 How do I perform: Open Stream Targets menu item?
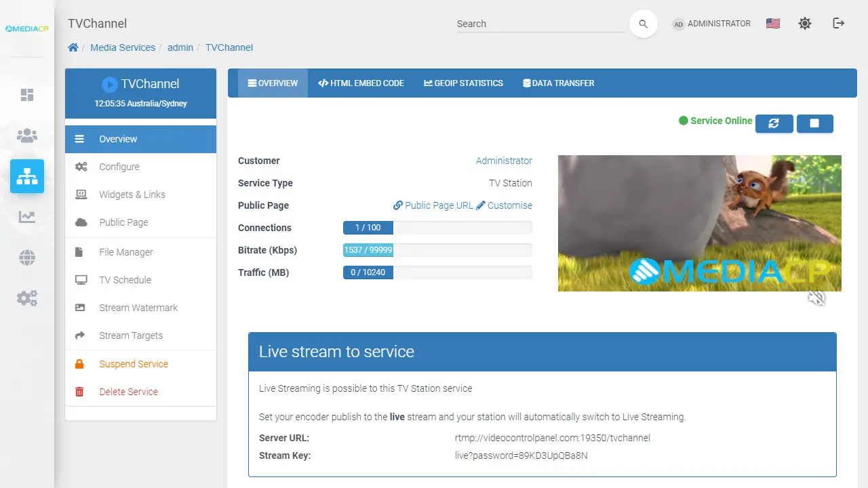coord(140,335)
